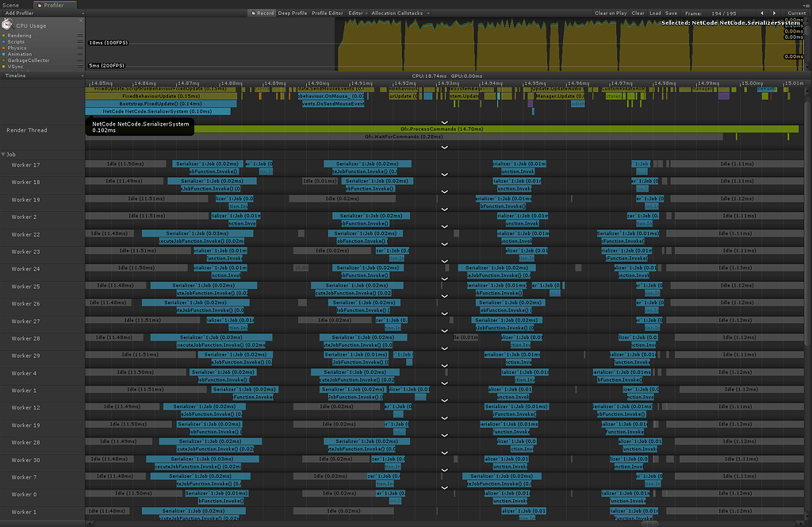Close the CPU Usage module with its X icon

coord(82,21)
